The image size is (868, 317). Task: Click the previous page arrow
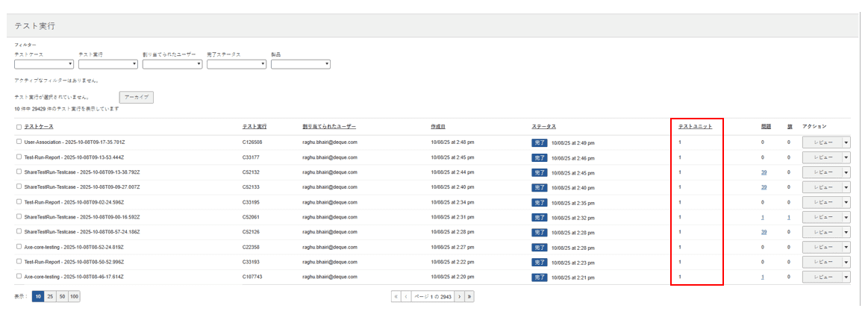[406, 296]
